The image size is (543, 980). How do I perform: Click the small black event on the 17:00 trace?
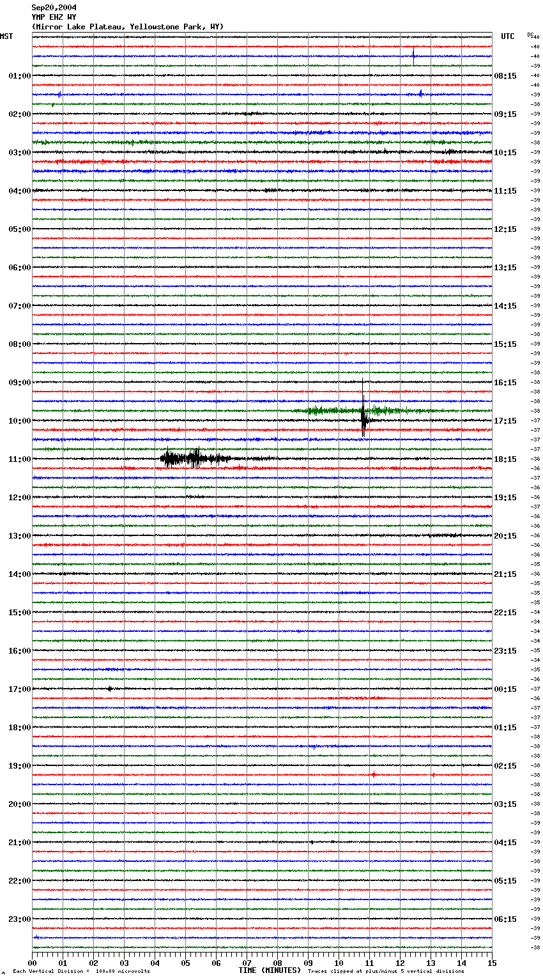tap(110, 689)
